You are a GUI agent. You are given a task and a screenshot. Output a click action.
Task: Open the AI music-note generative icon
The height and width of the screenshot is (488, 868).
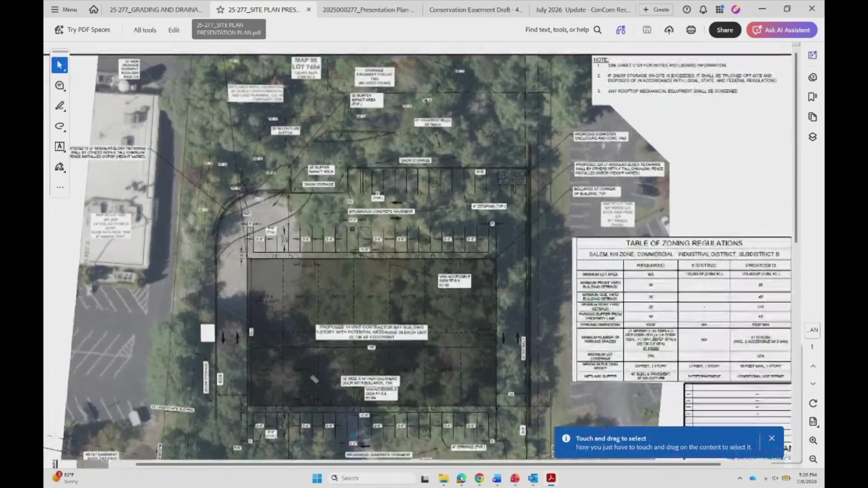(621, 30)
